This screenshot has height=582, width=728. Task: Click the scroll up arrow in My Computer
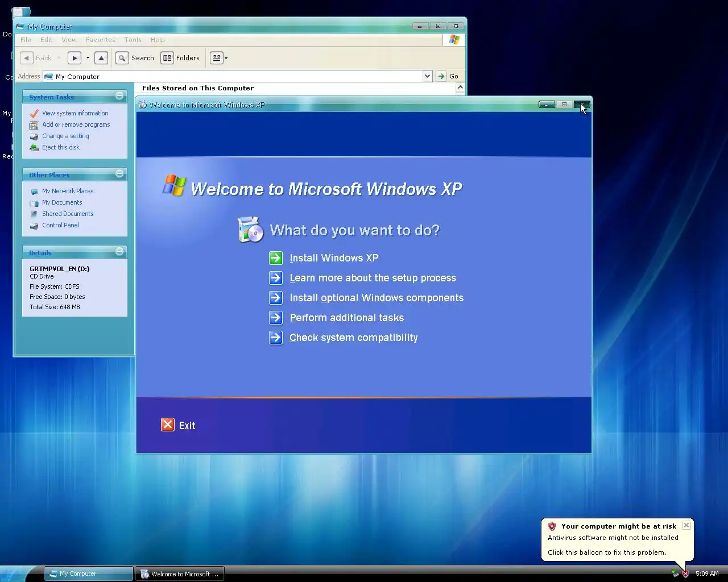(x=460, y=88)
